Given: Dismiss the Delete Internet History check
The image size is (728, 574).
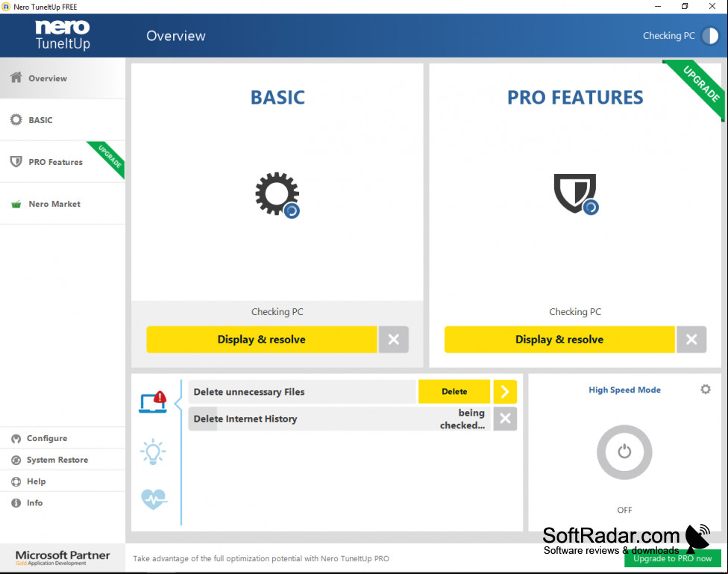Looking at the screenshot, I should (505, 419).
